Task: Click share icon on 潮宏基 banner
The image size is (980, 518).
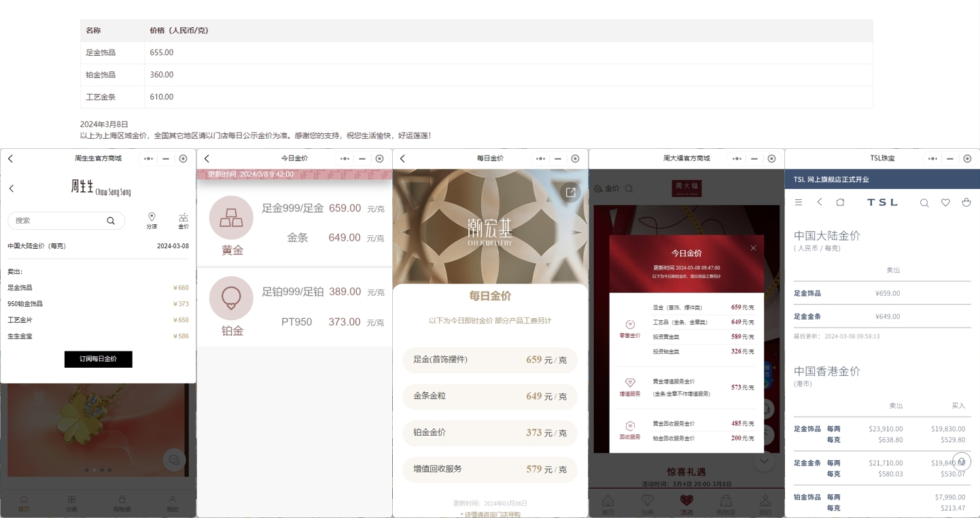Action: click(x=571, y=192)
